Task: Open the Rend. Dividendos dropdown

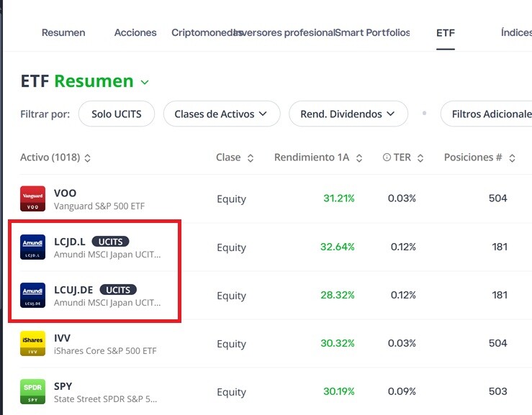Action: tap(348, 114)
